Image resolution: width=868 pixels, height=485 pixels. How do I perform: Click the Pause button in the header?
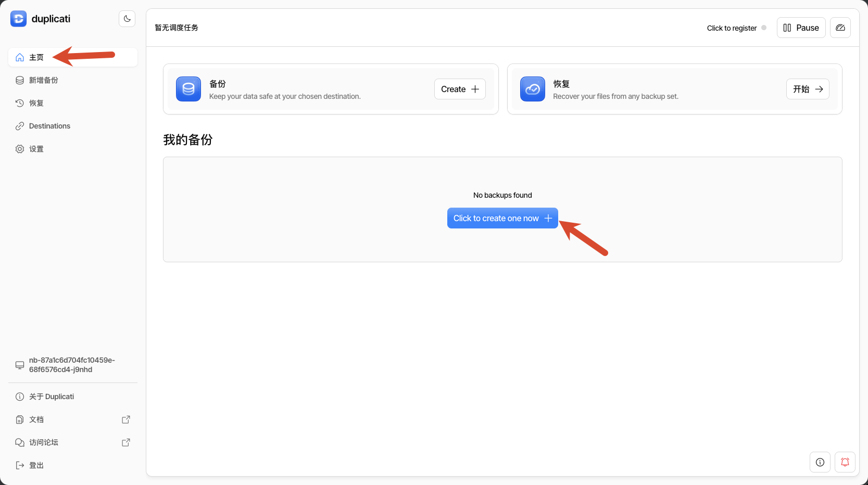[801, 28]
